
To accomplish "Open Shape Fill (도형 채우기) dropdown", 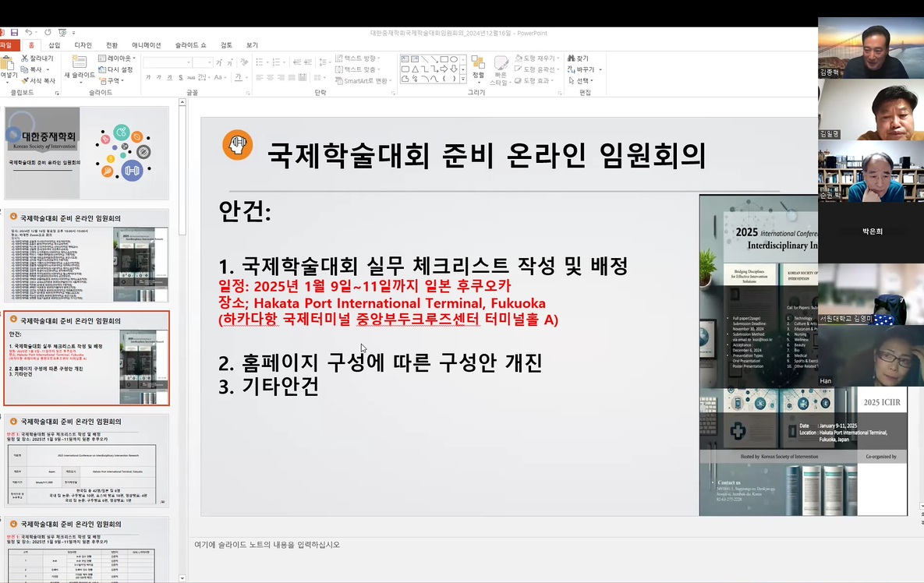I will click(536, 58).
